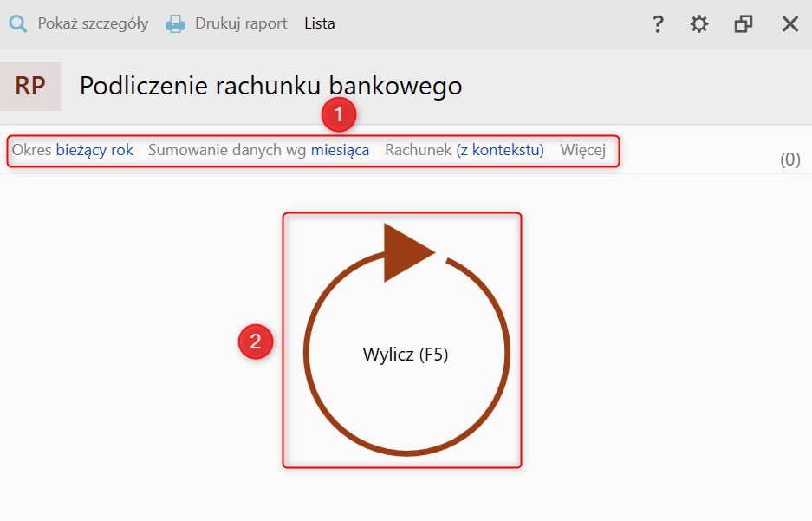812x521 pixels.
Task: Open help with the question mark icon
Action: pos(658,24)
